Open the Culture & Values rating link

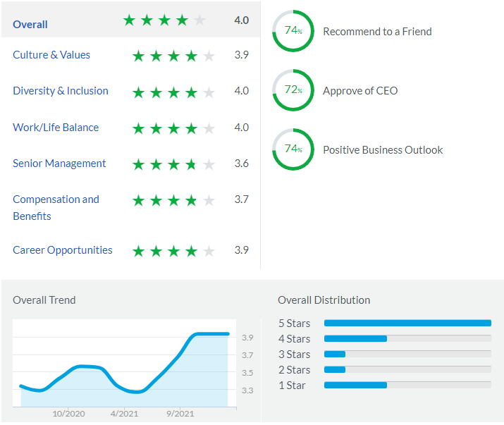point(51,55)
